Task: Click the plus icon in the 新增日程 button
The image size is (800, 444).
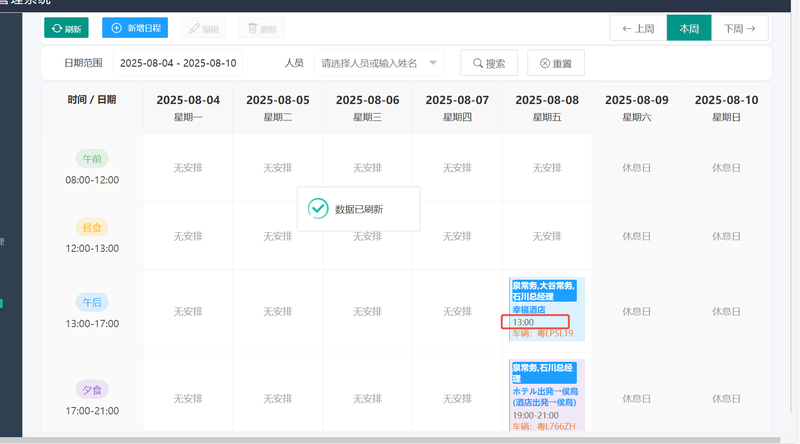Action: pos(116,28)
